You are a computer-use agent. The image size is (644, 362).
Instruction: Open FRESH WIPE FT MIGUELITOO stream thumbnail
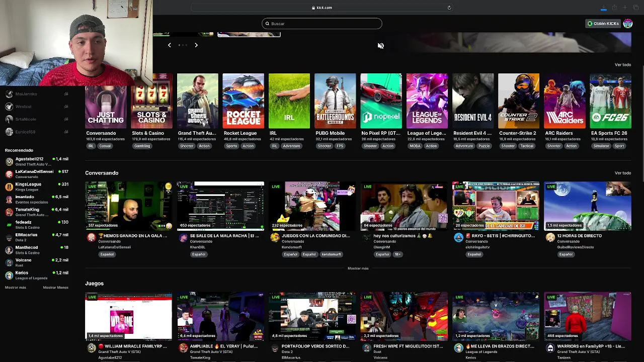tap(404, 316)
